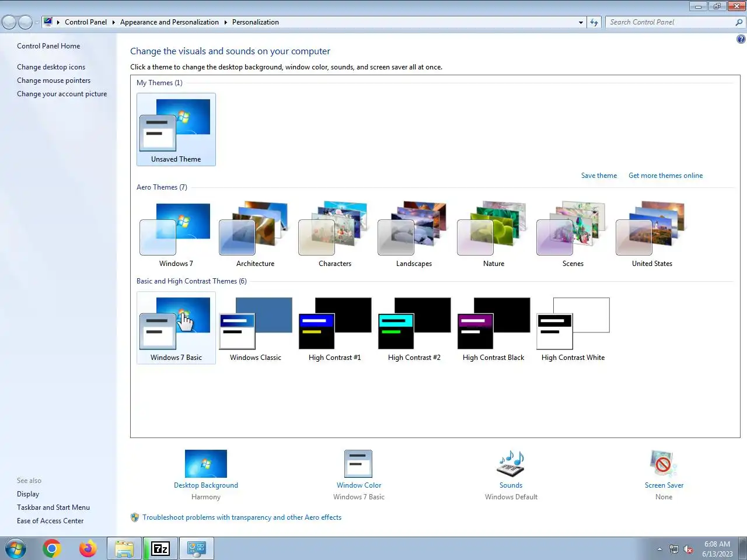Open Change desktop icons link
This screenshot has width=747, height=560.
[51, 67]
